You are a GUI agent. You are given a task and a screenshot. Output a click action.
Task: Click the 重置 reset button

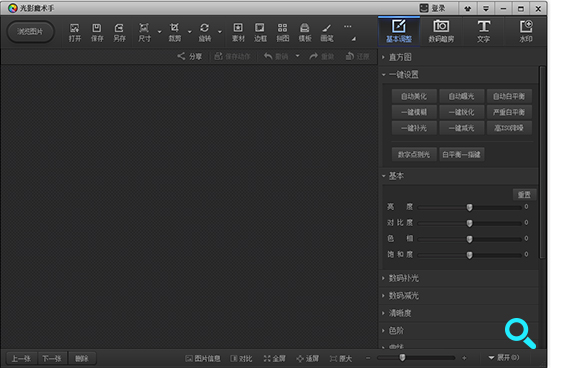(x=524, y=195)
